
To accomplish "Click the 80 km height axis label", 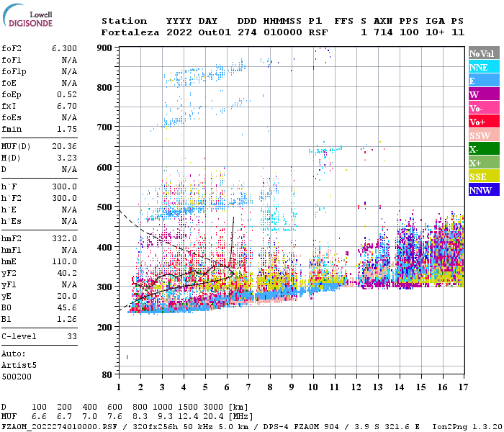I will point(107,374).
